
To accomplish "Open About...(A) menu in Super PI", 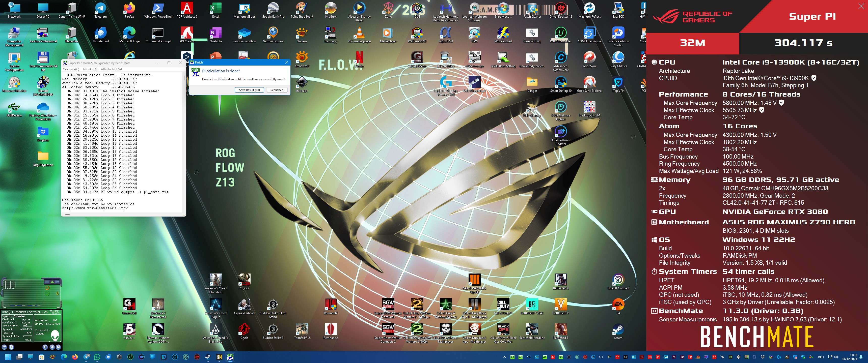I will point(90,69).
